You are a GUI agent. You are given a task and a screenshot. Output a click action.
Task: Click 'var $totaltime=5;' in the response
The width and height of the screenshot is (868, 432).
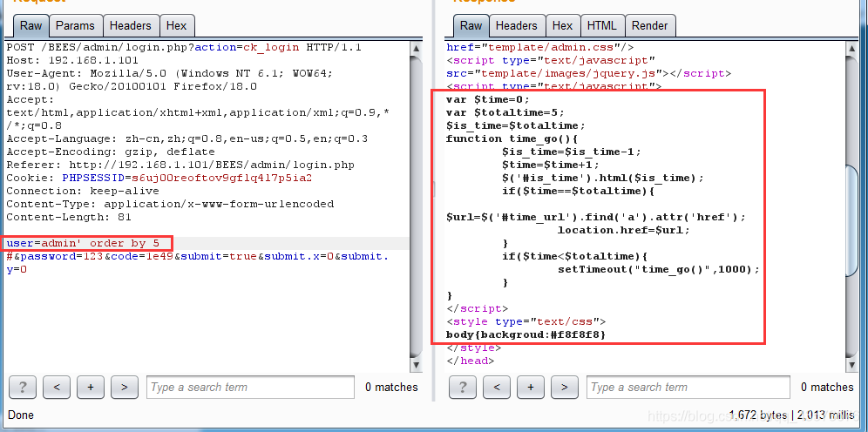tap(505, 112)
